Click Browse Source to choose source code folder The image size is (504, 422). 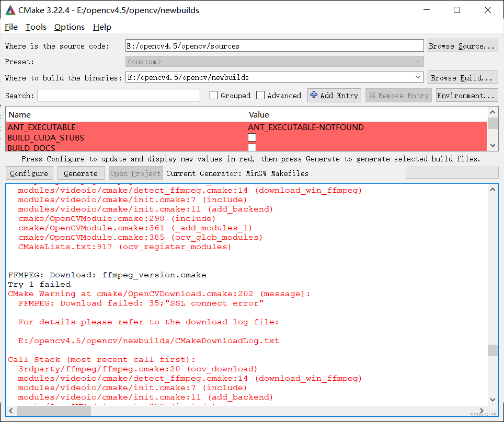[x=462, y=45]
